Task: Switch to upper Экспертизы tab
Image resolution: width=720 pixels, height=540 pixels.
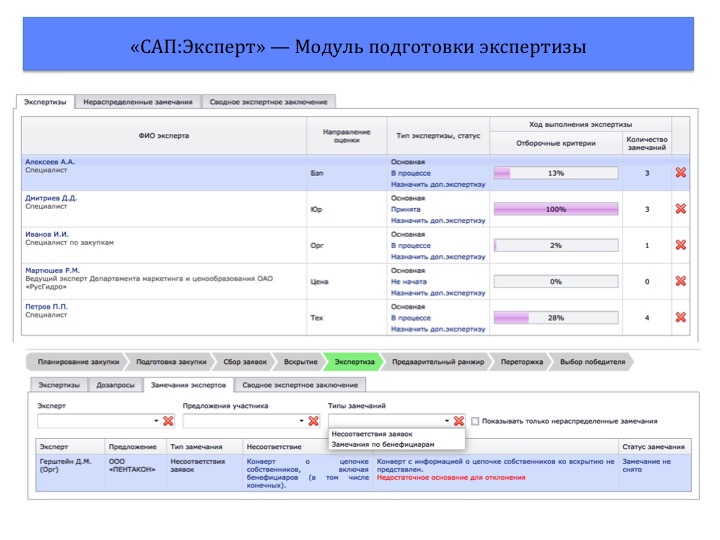Action: point(45,102)
